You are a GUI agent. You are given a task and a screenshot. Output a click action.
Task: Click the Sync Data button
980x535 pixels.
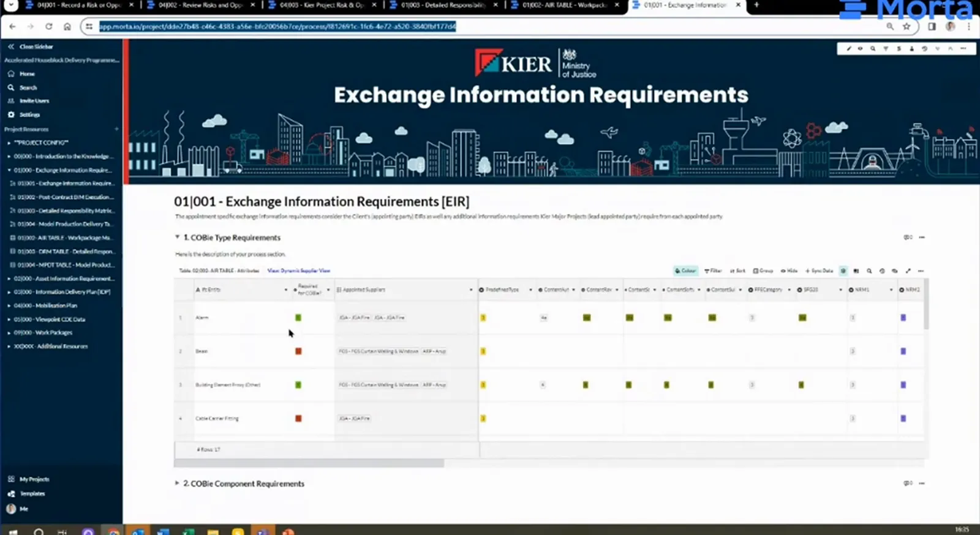click(820, 271)
